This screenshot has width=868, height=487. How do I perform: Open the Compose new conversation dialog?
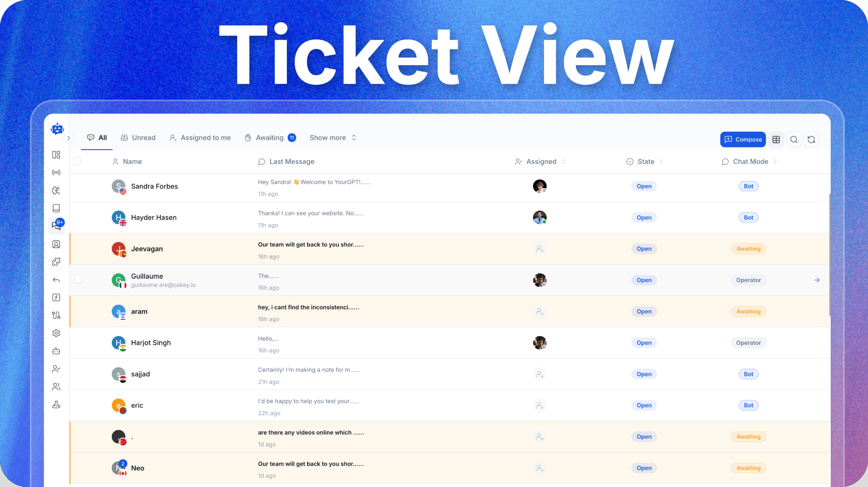[743, 139]
